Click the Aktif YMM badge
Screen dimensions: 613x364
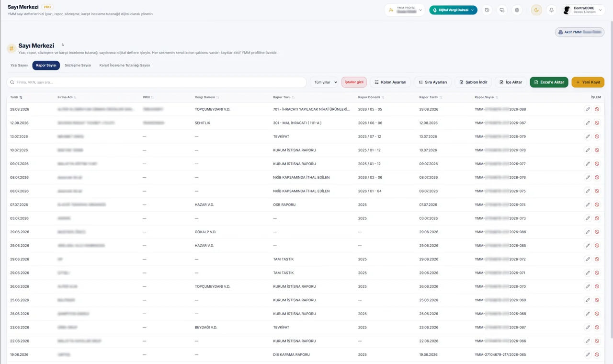tap(579, 32)
